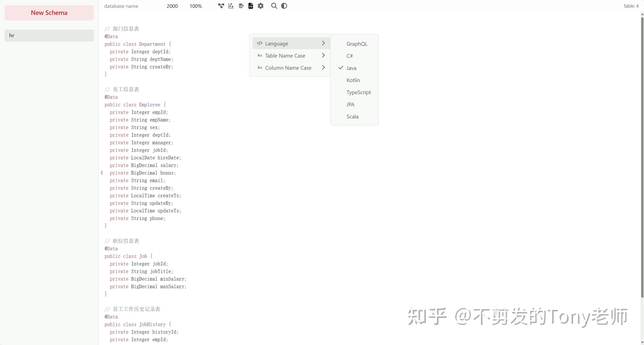Image resolution: width=644 pixels, height=345 pixels.
Task: Choose Kotlin as the output language
Action: click(x=353, y=80)
